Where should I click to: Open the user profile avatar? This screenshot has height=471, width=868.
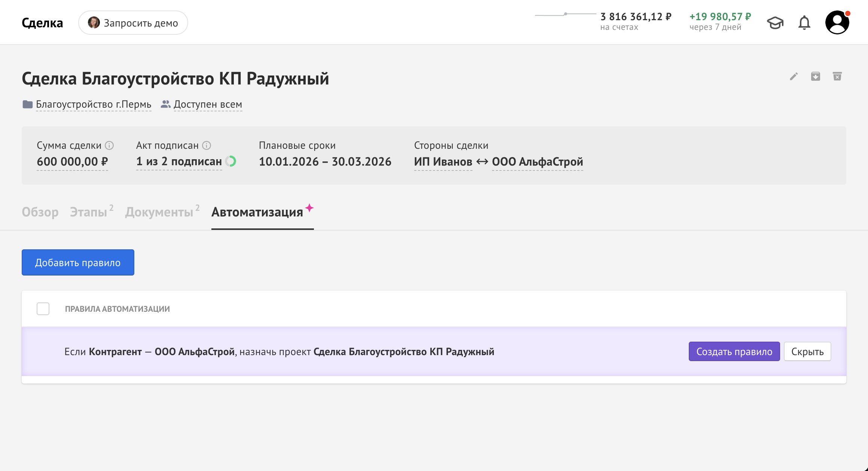point(837,22)
